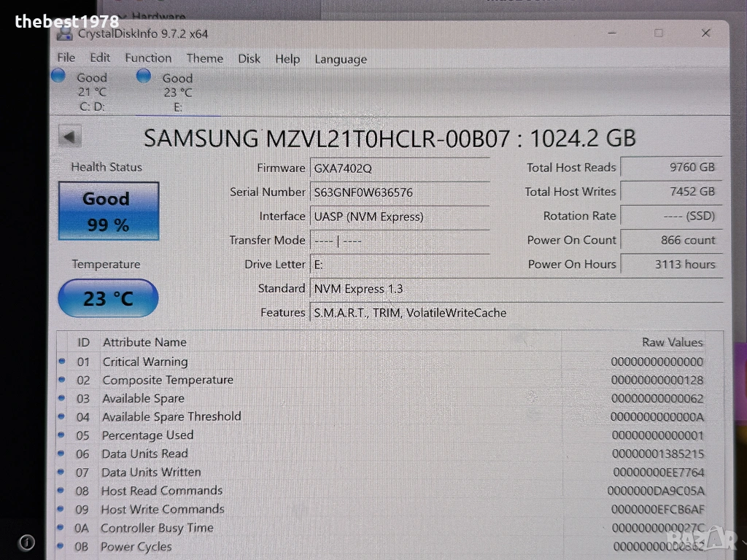Click the CrystalDiskInfo title bar icon
The image size is (747, 560).
pos(65,34)
